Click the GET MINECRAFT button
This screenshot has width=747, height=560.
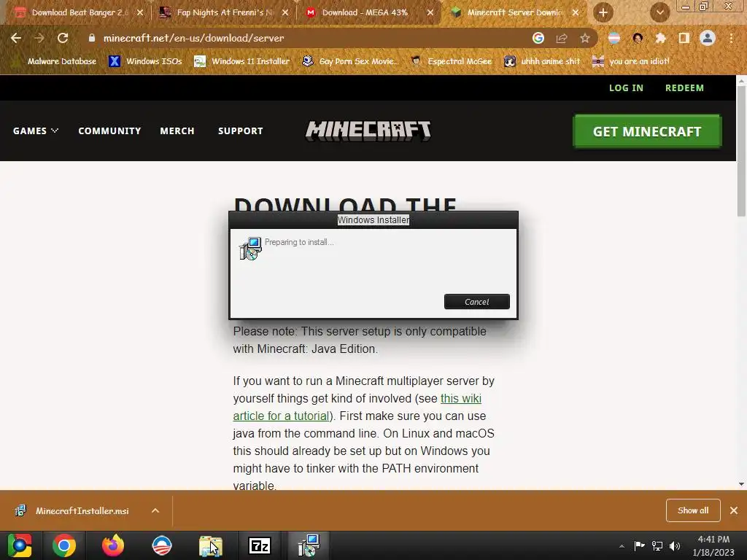(647, 131)
